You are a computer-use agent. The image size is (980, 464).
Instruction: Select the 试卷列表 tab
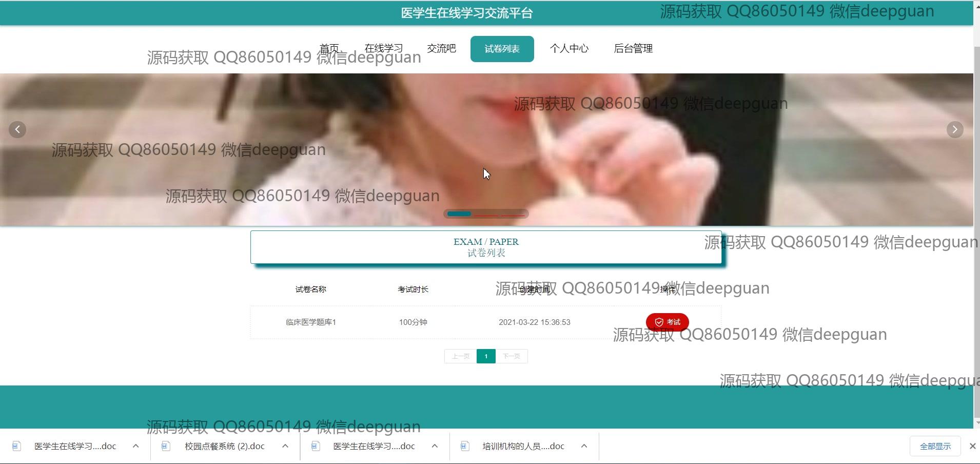[x=502, y=49]
